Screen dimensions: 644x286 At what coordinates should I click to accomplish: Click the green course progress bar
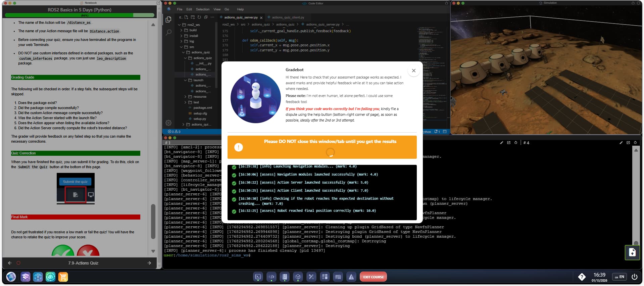point(80,15)
